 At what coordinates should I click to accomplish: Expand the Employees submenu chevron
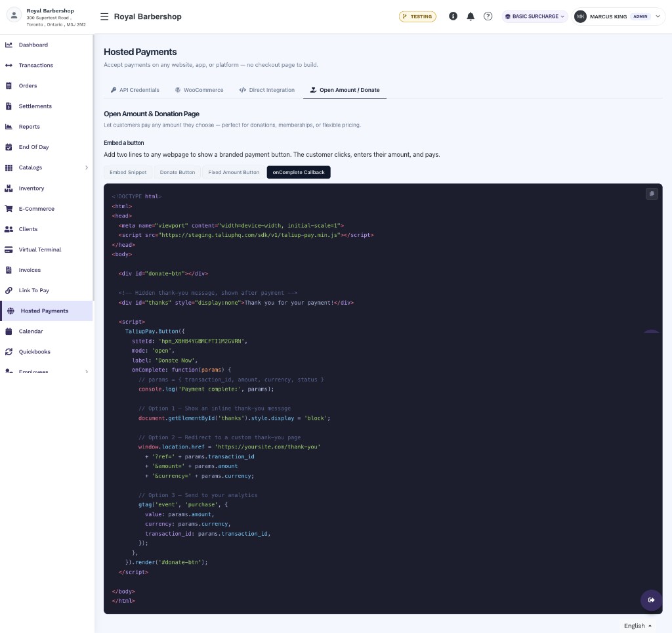[x=87, y=372]
